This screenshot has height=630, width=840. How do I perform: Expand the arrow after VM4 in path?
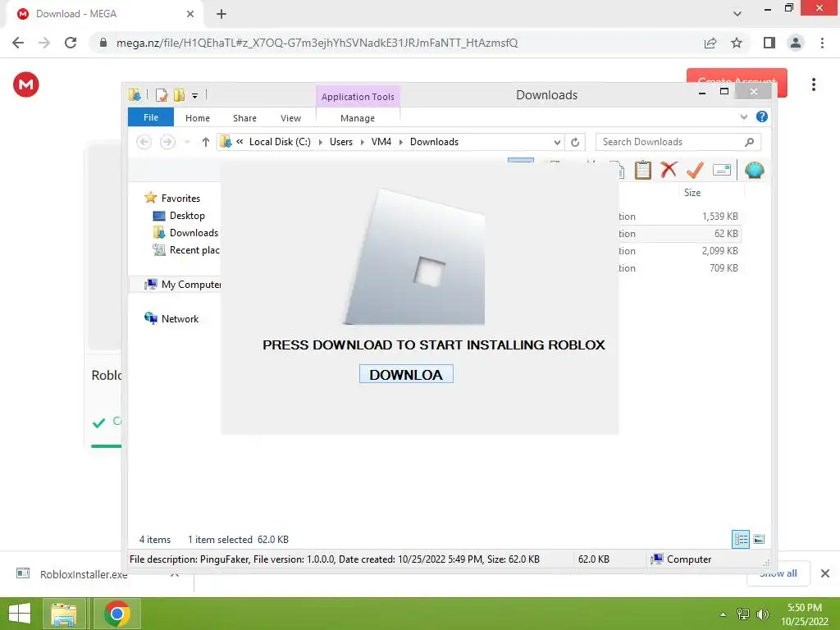pos(400,142)
